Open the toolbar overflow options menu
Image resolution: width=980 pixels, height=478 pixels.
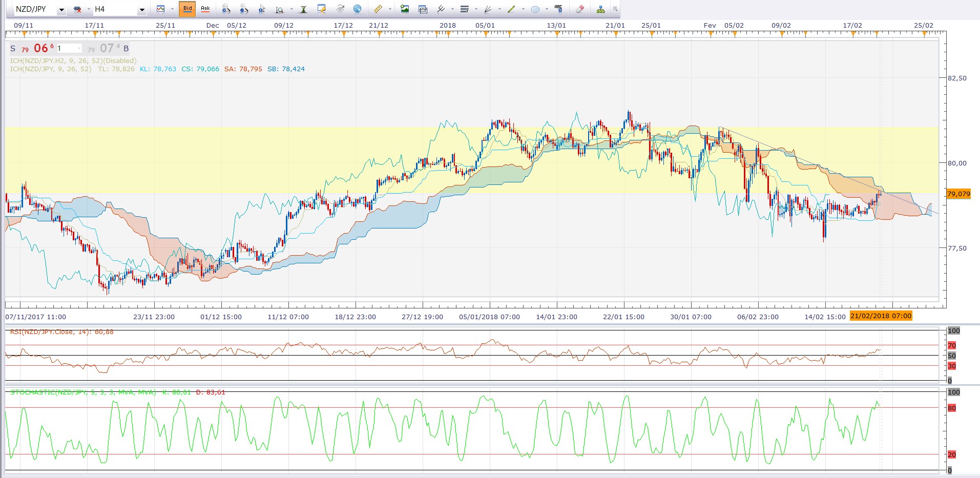pos(615,9)
